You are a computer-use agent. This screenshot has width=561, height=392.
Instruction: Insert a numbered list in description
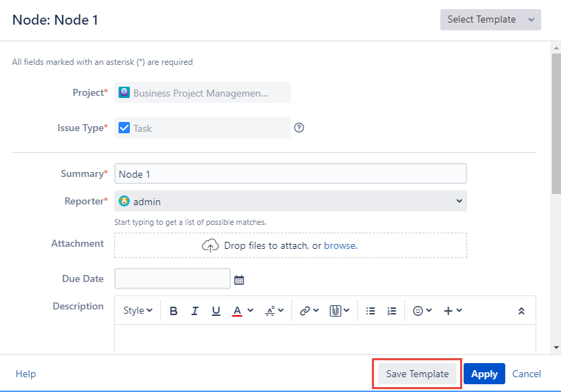point(392,311)
